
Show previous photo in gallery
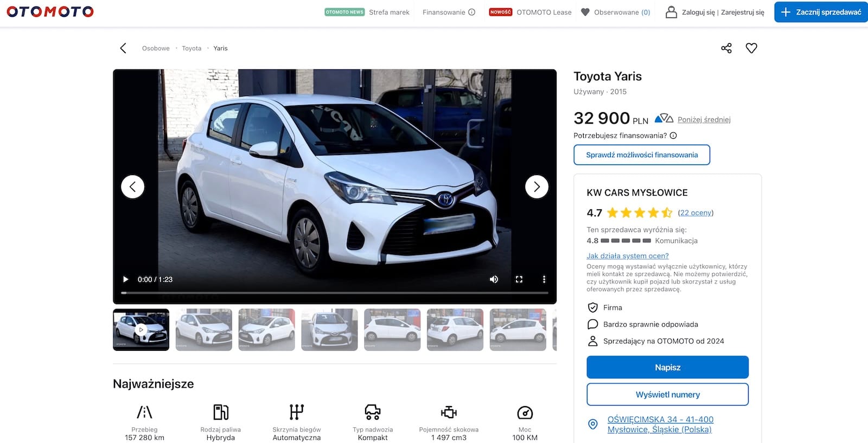[x=133, y=187]
